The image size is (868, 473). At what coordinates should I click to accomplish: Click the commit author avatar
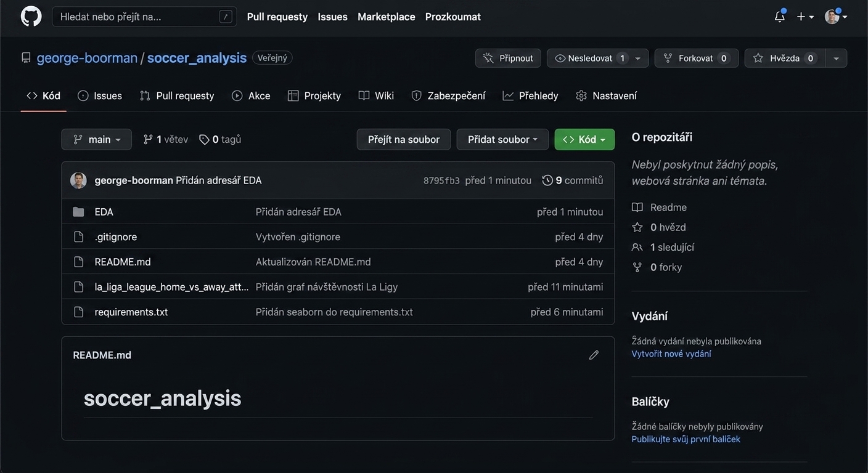coord(78,180)
